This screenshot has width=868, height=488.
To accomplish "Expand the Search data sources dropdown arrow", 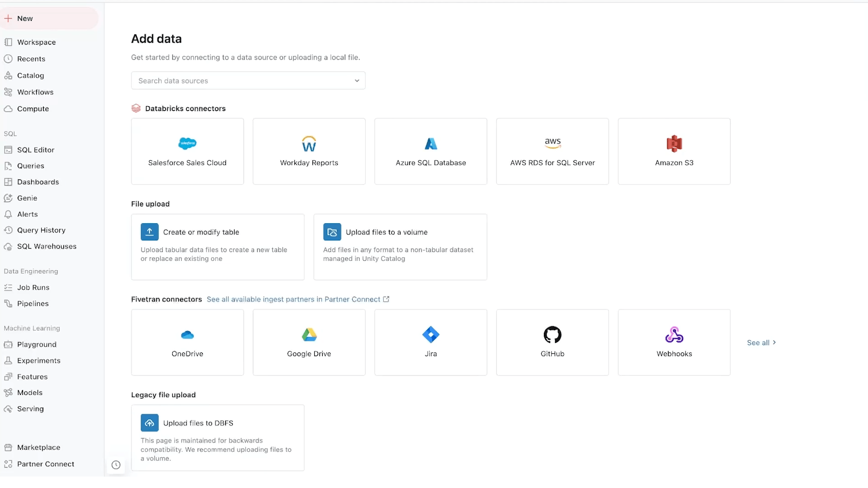I will point(357,81).
